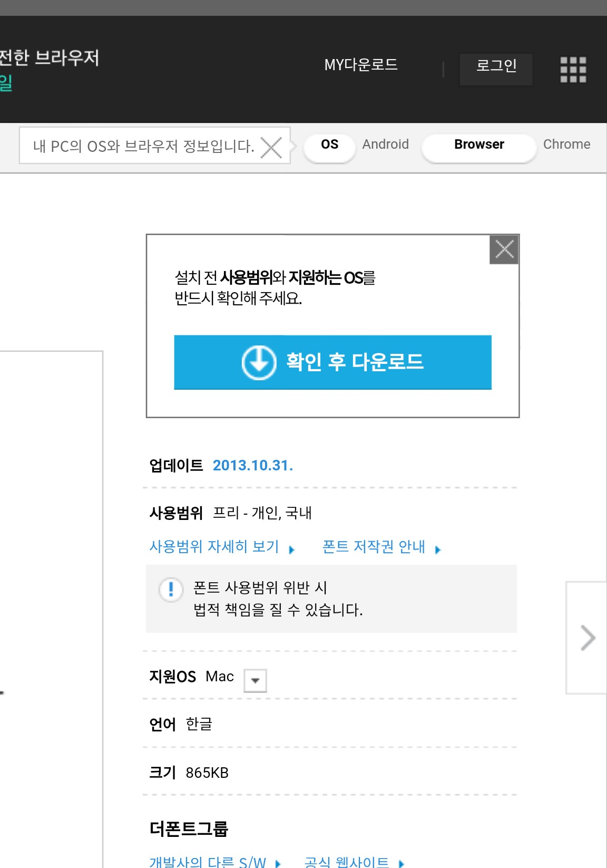This screenshot has width=607, height=868.
Task: Open 폰트 저작권 안내 link
Action: click(x=374, y=546)
